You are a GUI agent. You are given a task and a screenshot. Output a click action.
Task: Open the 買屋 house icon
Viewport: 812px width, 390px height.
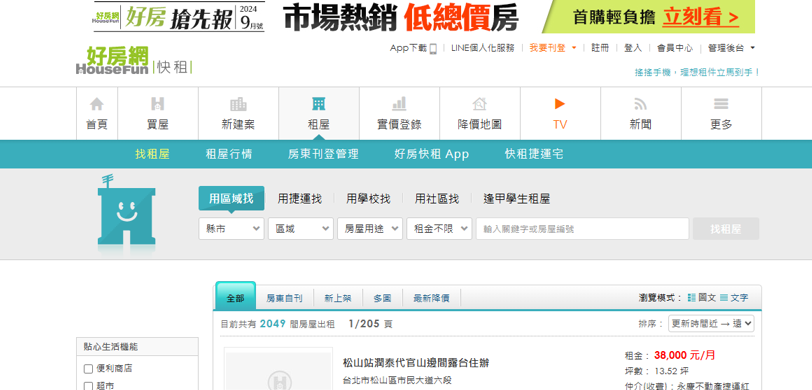(x=157, y=104)
